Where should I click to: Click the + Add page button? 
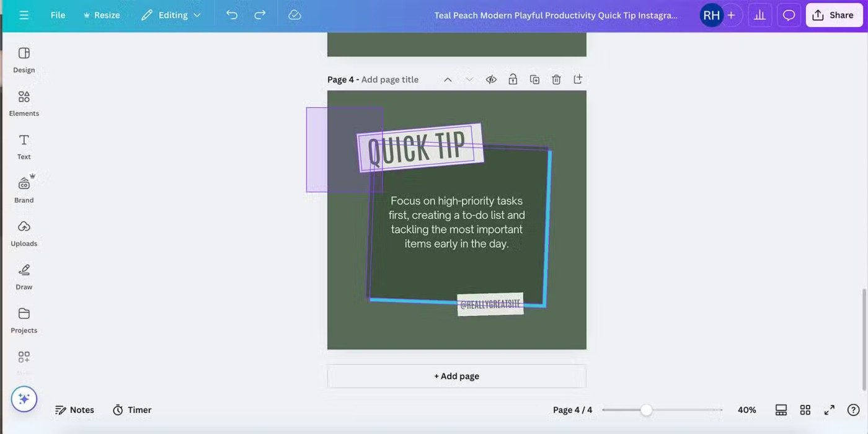tap(456, 376)
